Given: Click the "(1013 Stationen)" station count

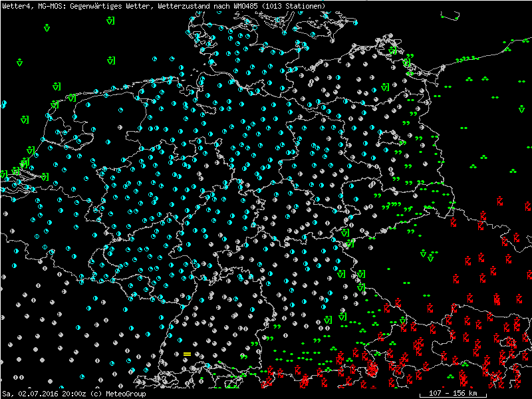Looking at the screenshot, I should [x=293, y=6].
